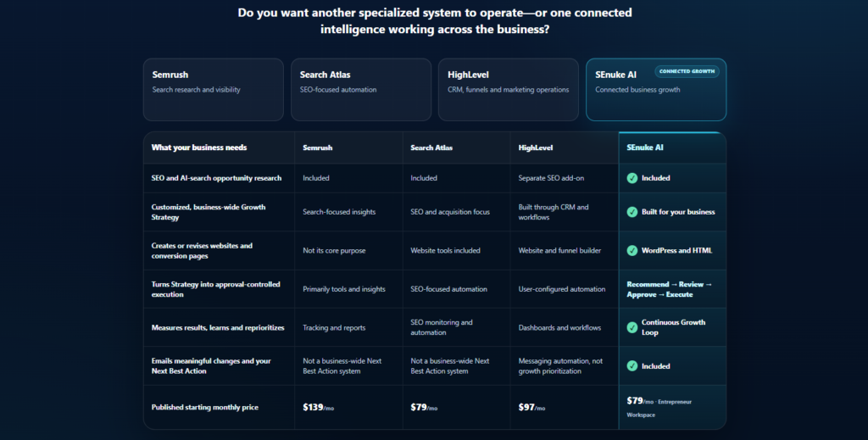Image resolution: width=868 pixels, height=440 pixels.
Task: Click 'CRM, funnels and marketing operations' subtitle
Action: (509, 90)
